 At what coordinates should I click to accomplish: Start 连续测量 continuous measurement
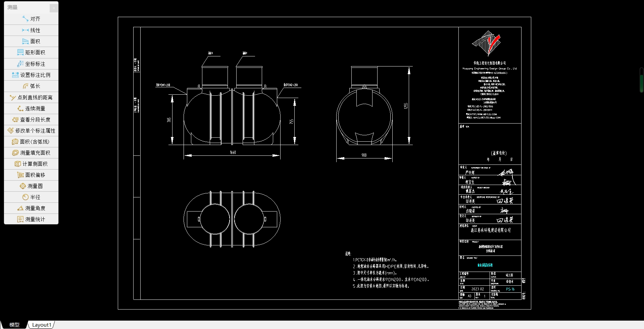31,108
